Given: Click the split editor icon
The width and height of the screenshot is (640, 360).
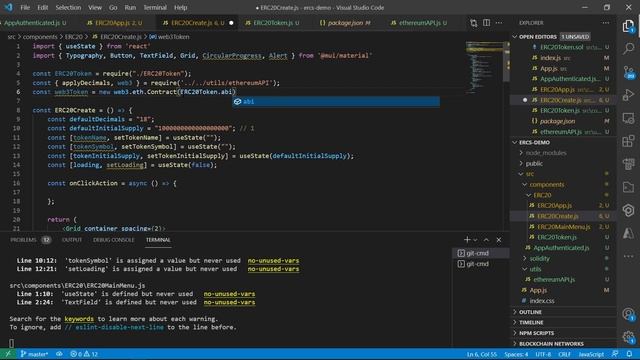Looking at the screenshot, I should tap(487, 23).
